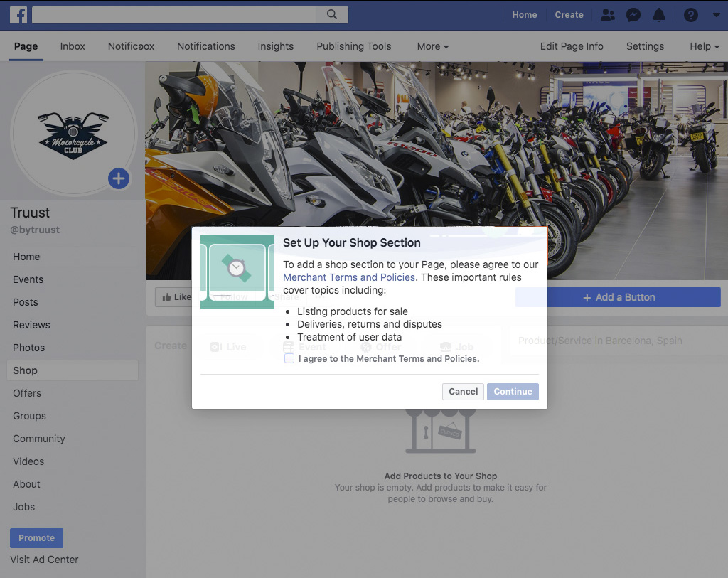Viewport: 728px width, 578px height.
Task: Open About in the left sidebar
Action: [26, 484]
